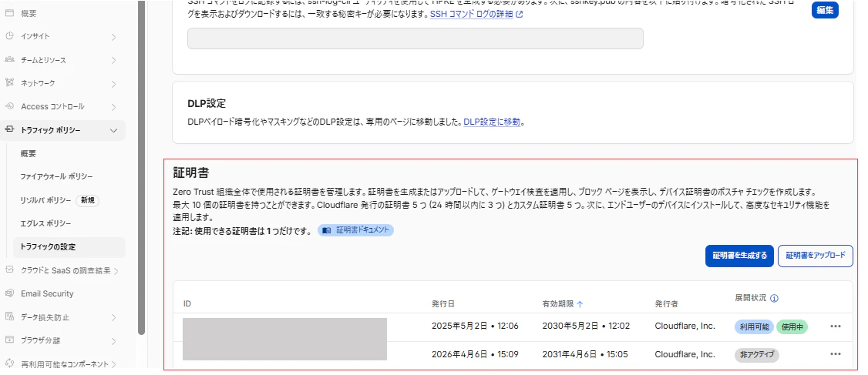Click the external link icon after SSH コマンド ログの詳細
Screen dimensions: 868x375
(x=520, y=15)
